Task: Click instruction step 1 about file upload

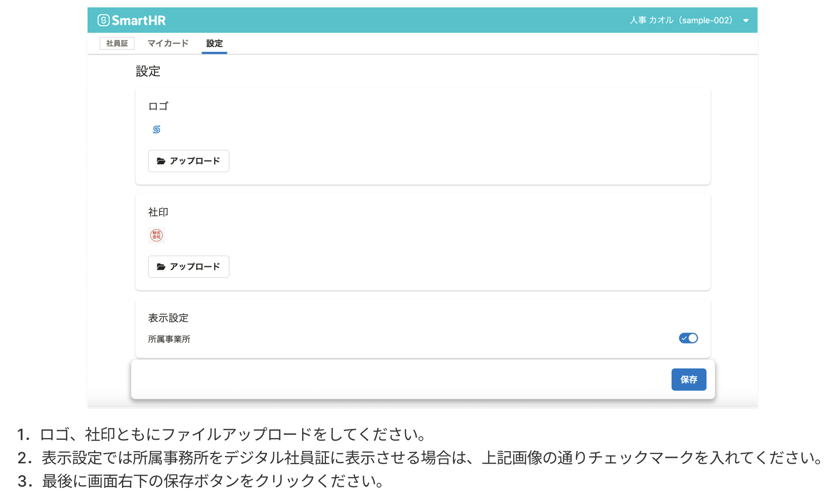Action: click(222, 434)
